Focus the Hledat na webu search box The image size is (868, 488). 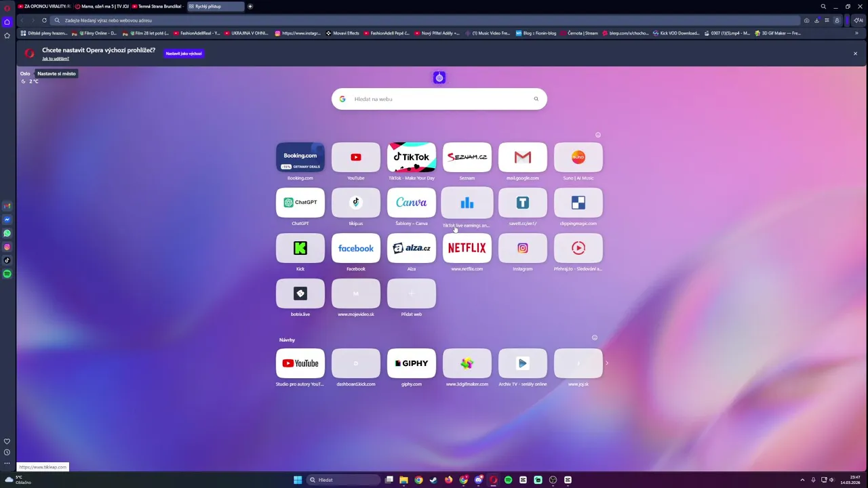(439, 99)
